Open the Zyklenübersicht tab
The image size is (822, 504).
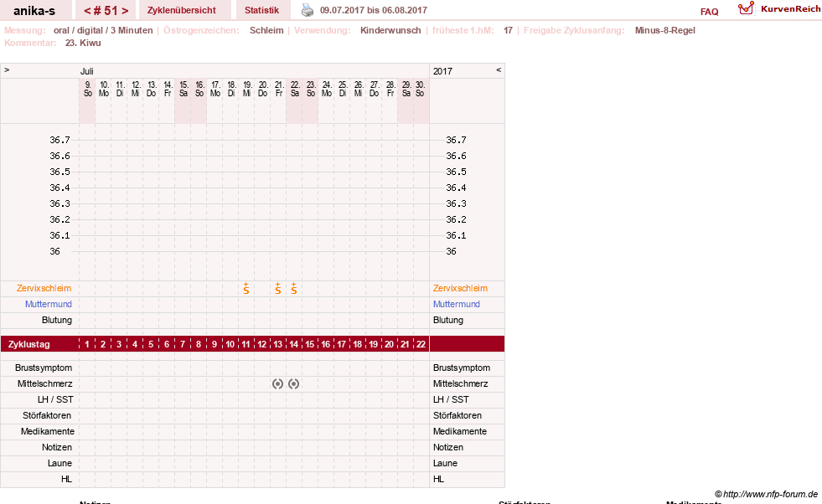(181, 10)
